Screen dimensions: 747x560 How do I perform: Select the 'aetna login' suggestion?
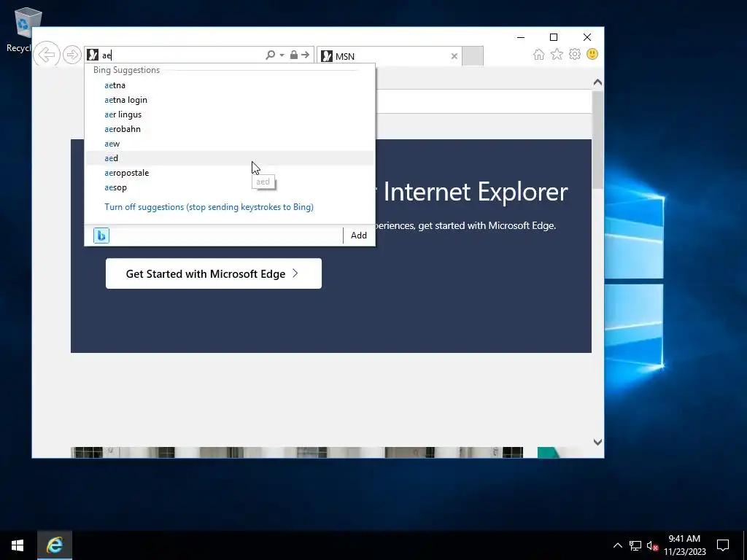click(x=230, y=100)
